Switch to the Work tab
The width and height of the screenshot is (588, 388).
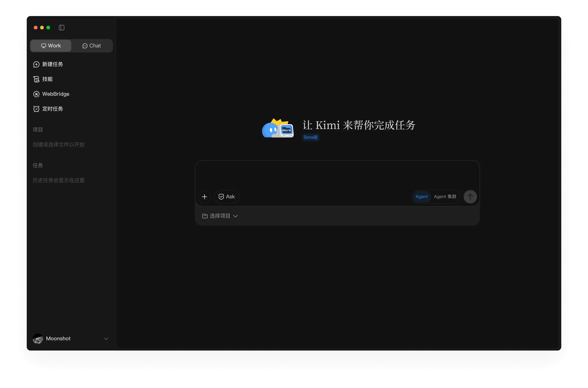pos(51,46)
